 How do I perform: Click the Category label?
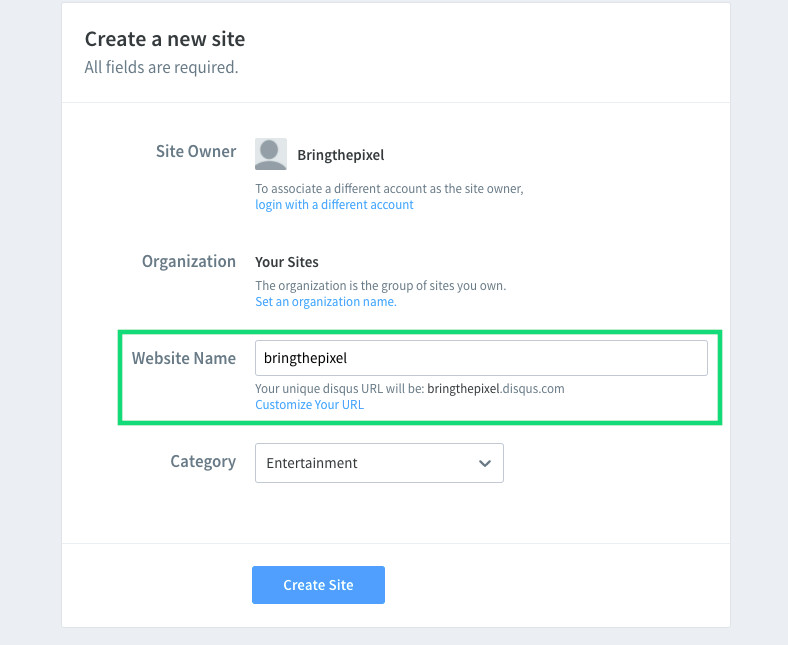203,462
